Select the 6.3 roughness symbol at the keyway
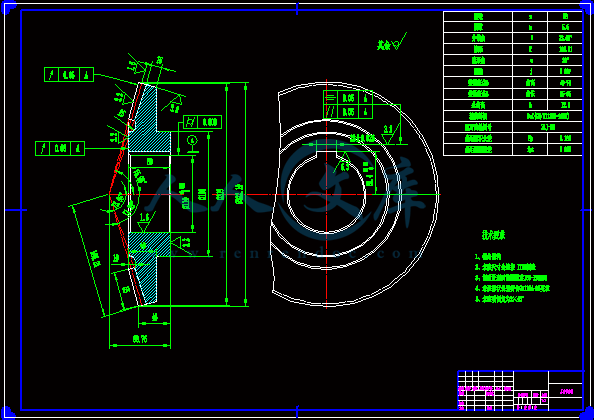This screenshot has width=594, height=420. [x=344, y=163]
